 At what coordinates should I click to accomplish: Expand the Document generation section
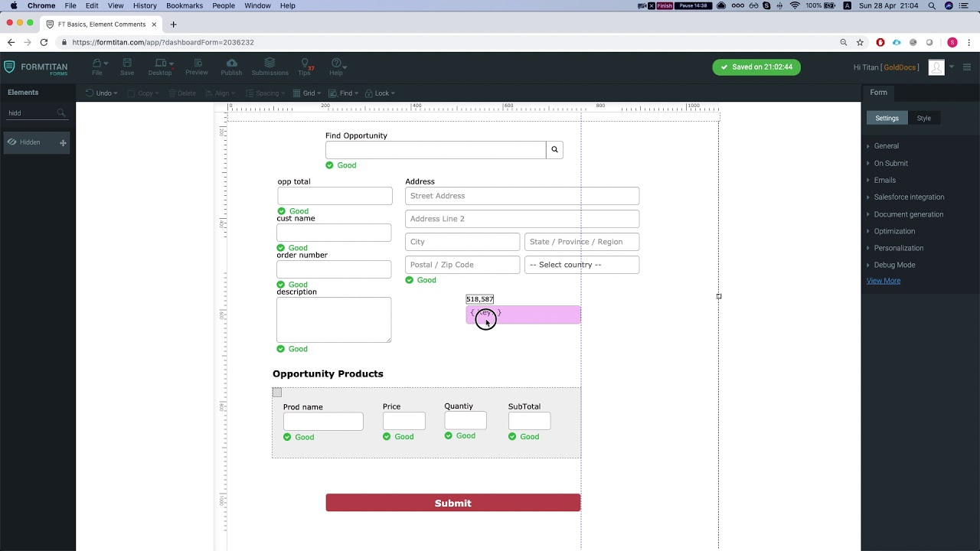pos(909,215)
